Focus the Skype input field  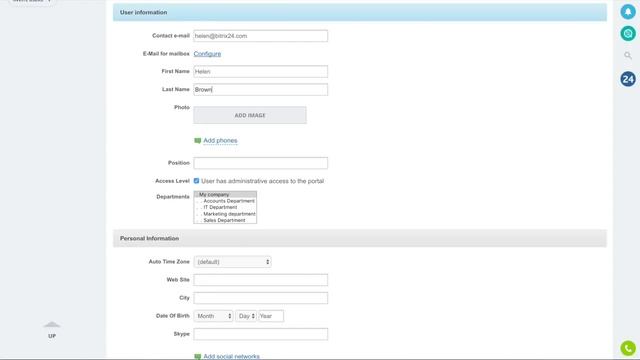tap(260, 334)
